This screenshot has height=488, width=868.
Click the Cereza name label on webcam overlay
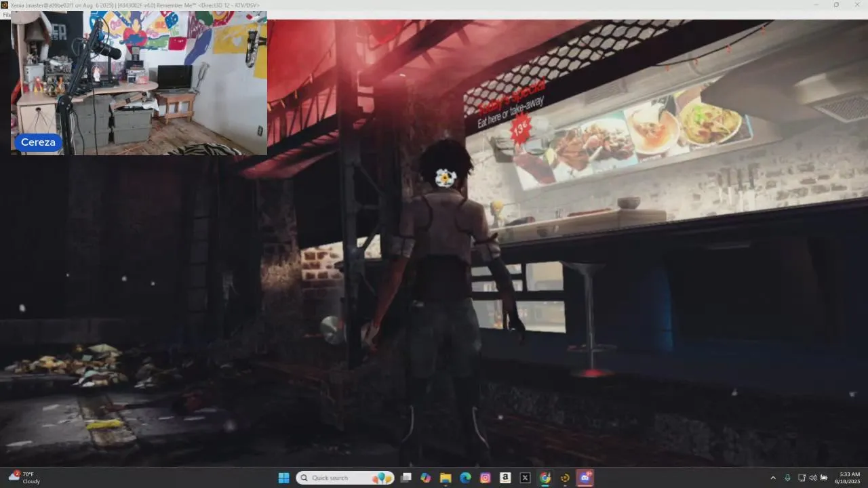[x=38, y=142]
